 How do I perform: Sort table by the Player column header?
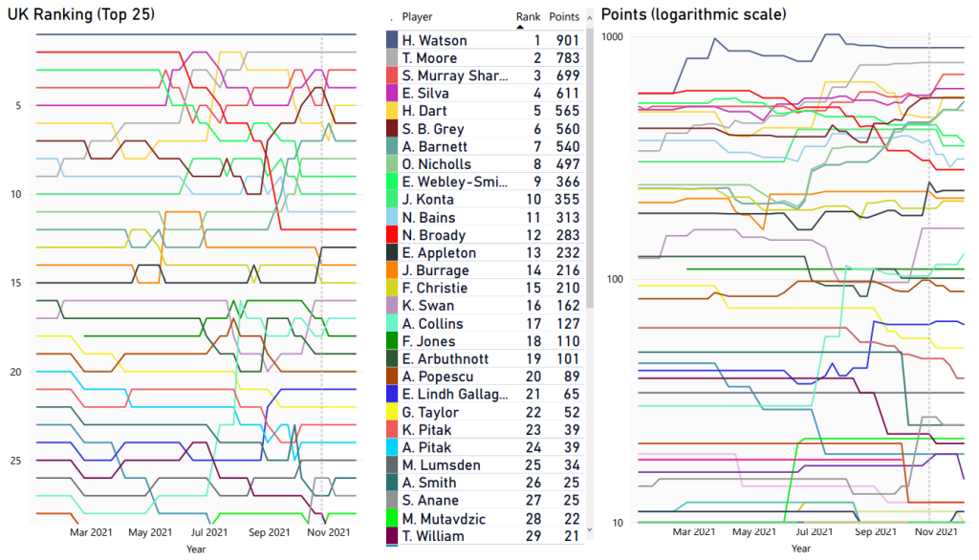tap(417, 16)
